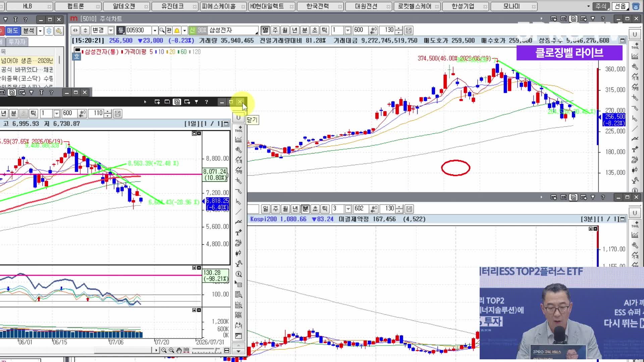Open the TOOL icon in the middle chart sidebar

(x=238, y=129)
